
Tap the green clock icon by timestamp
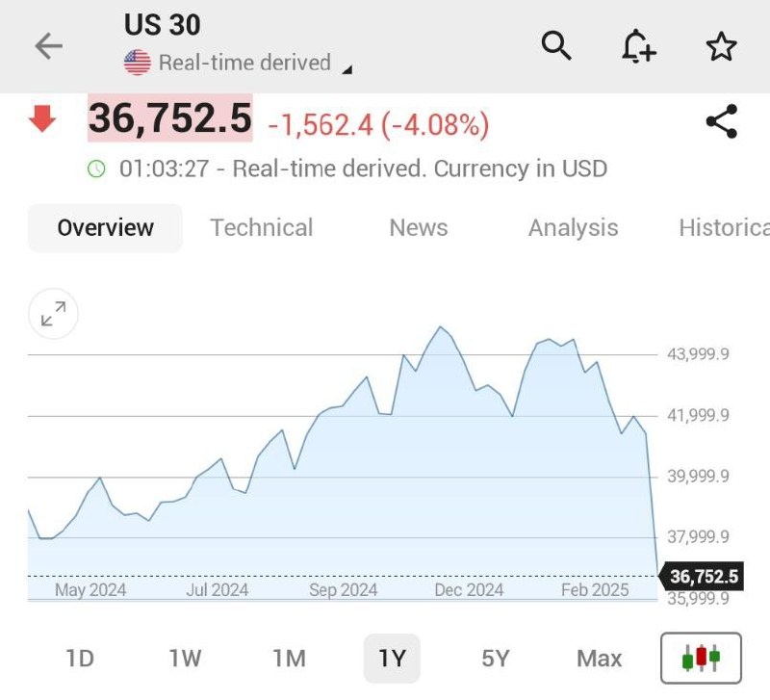tap(96, 169)
